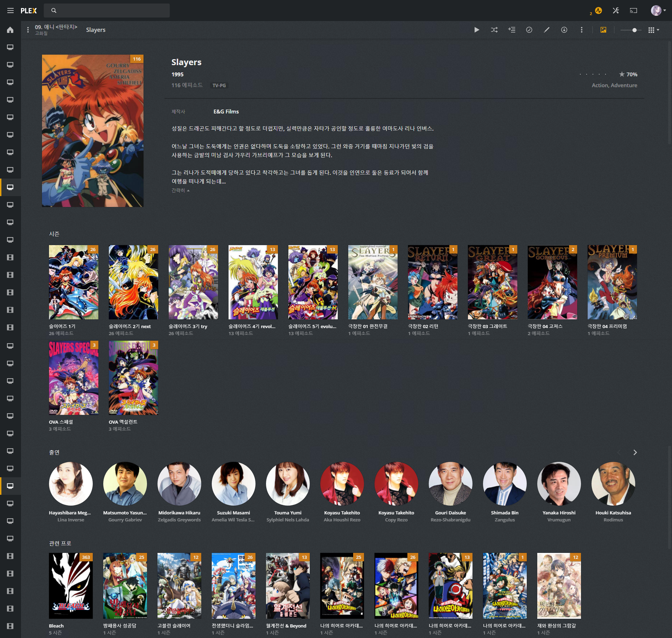Click the Plex logo
Screen dimensions: 672x638
click(29, 11)
